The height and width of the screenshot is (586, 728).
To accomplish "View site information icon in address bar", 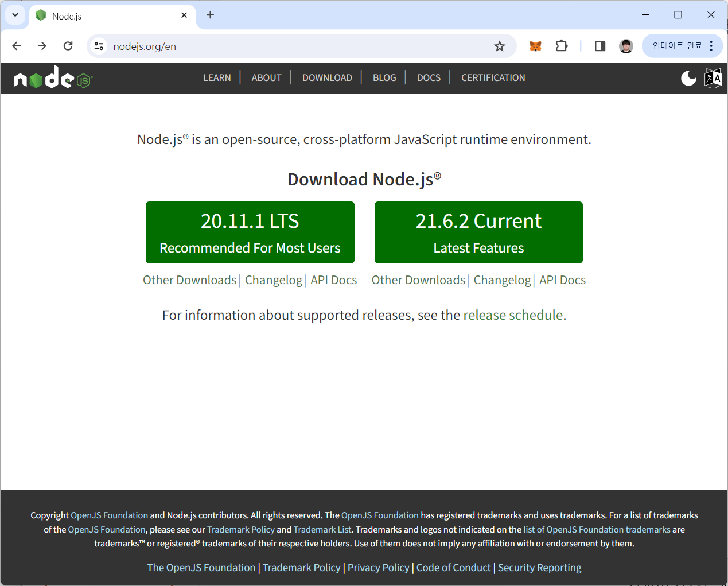I will pyautogui.click(x=99, y=46).
